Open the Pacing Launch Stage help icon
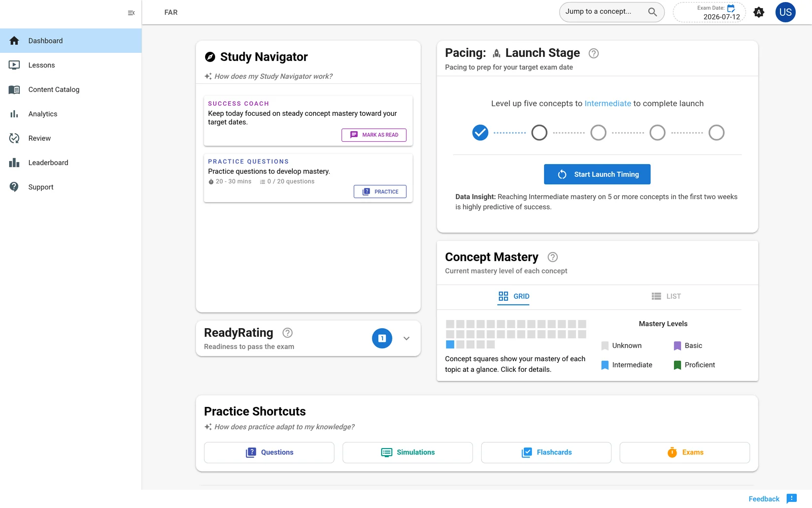The height and width of the screenshot is (508, 812). pyautogui.click(x=594, y=53)
